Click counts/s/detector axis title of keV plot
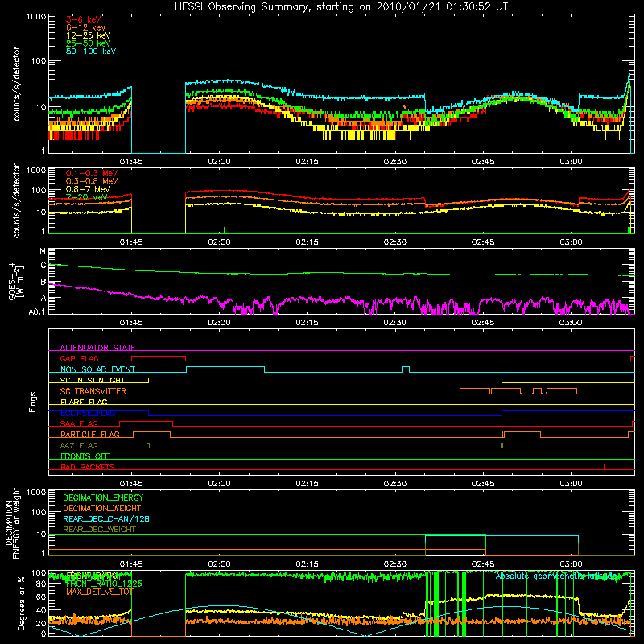The height and width of the screenshot is (644, 644). pos(16,84)
